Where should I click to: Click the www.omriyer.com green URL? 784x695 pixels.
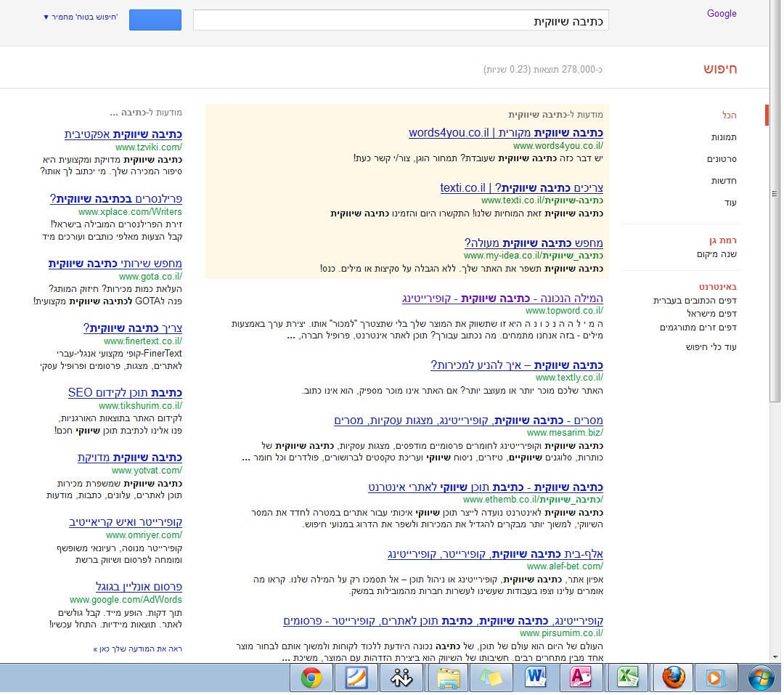(144, 535)
